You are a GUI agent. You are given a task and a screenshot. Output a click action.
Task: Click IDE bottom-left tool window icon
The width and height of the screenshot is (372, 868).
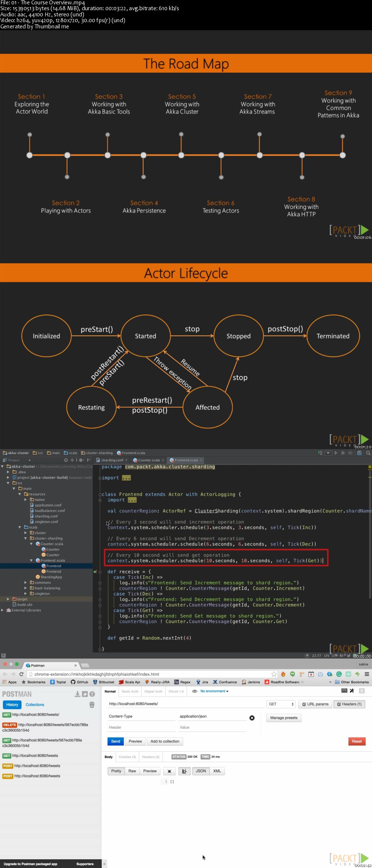(3, 656)
